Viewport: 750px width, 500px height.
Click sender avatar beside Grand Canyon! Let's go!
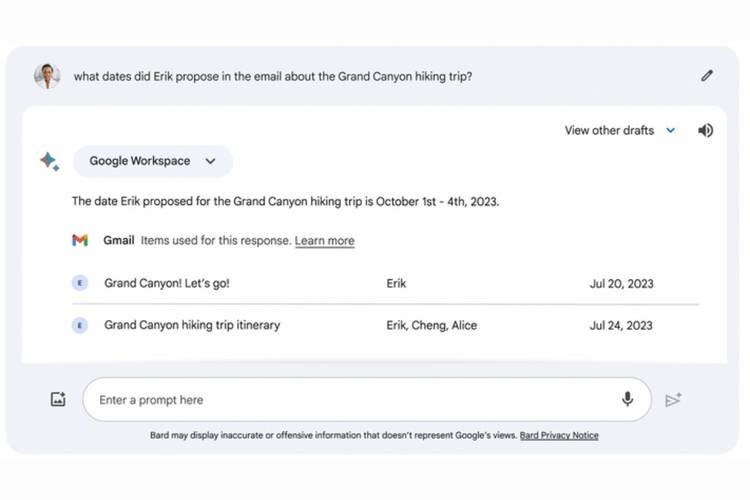pos(80,283)
